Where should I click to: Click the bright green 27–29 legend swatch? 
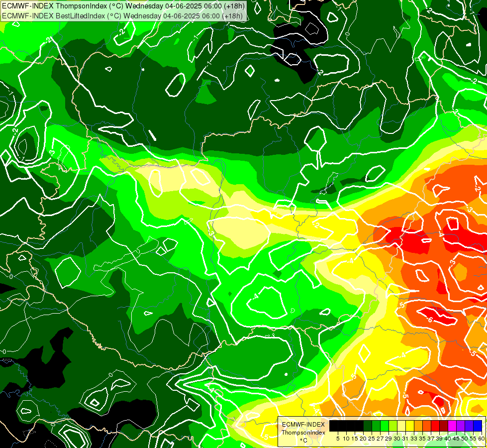pos(385,426)
